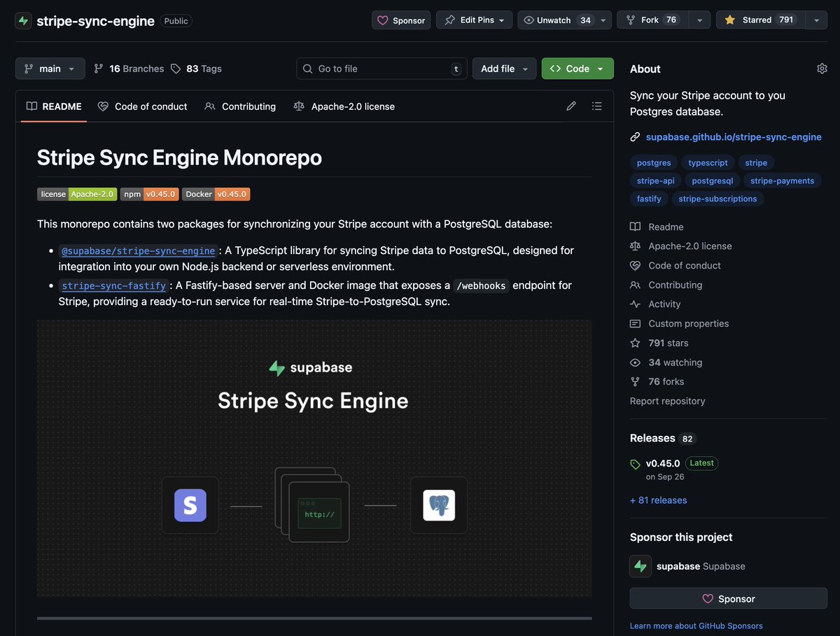Open the About section settings gear
The height and width of the screenshot is (636, 840).
822,68
